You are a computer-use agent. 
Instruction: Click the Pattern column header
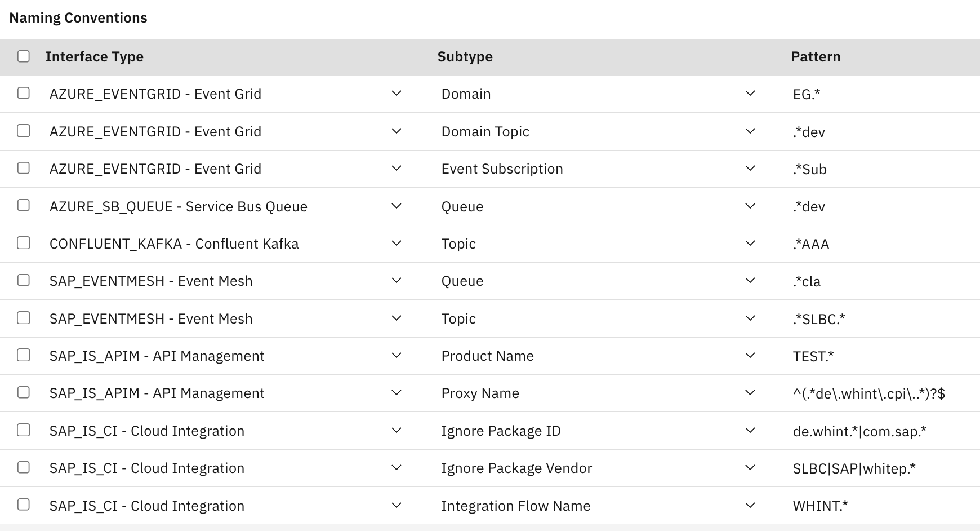[x=816, y=57]
